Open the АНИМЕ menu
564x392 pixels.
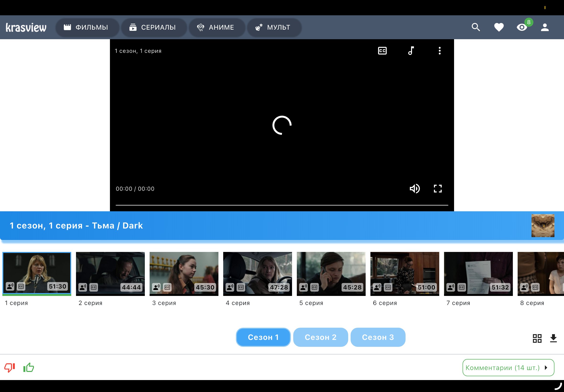pyautogui.click(x=216, y=27)
